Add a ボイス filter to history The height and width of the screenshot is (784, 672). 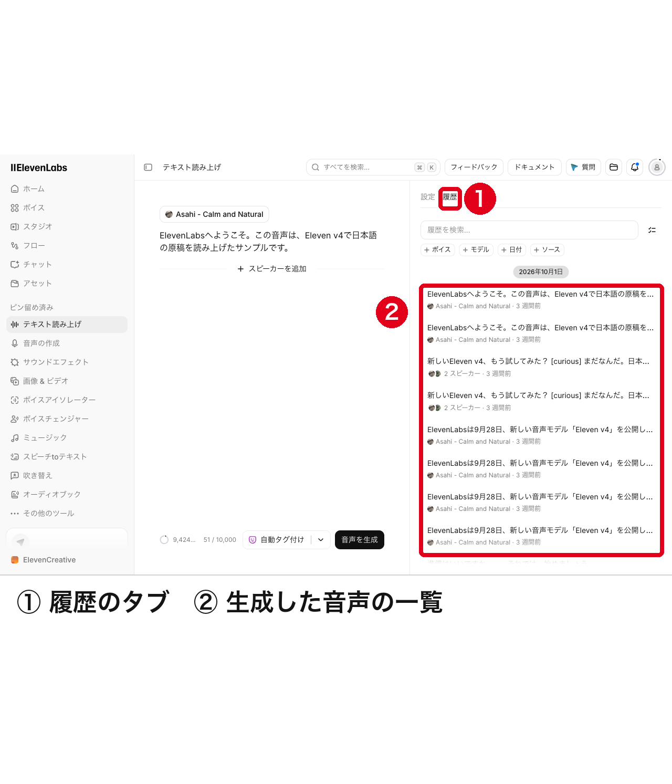point(437,250)
